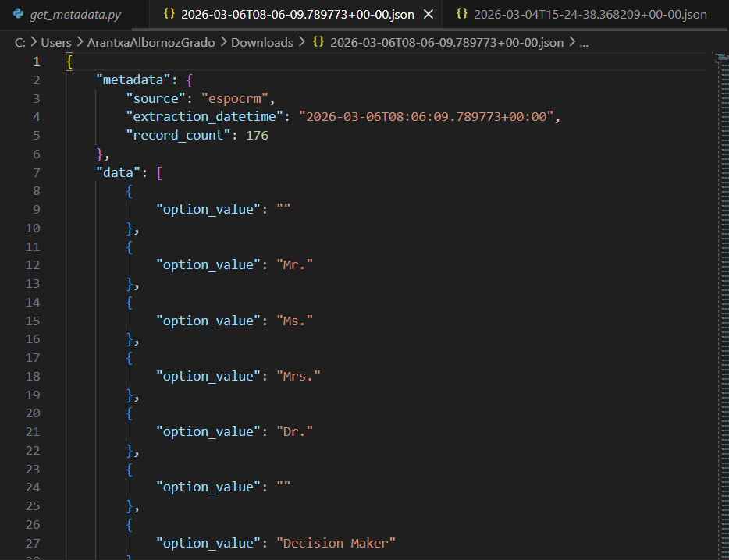Close the 2026-03-06T08-06-09 json tab
Viewport: 729px width, 560px height.
[x=428, y=15]
